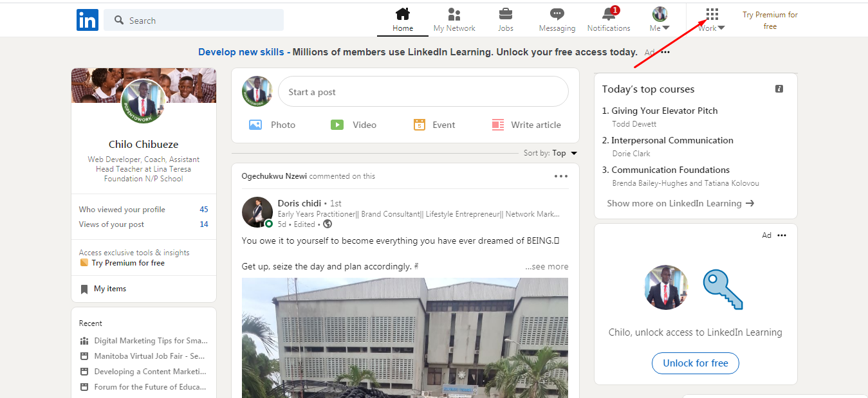The image size is (868, 398).
Task: Click the sidebar profile photo
Action: 143,101
